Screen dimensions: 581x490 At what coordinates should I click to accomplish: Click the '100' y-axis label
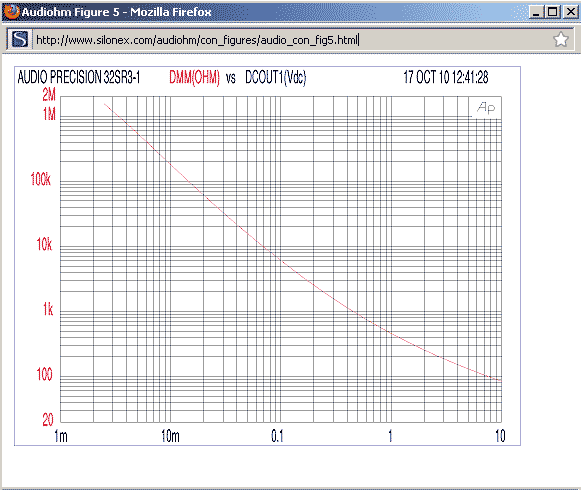click(44, 374)
